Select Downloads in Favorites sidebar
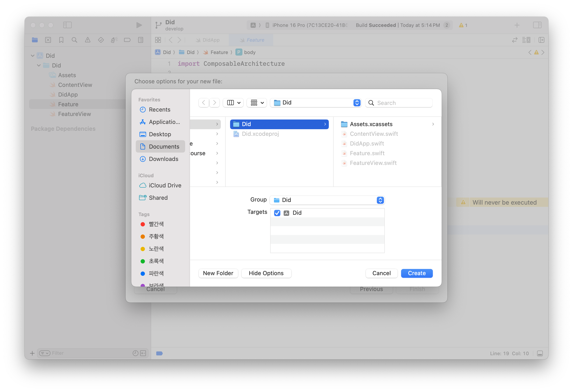The width and height of the screenshot is (573, 392). pyautogui.click(x=160, y=159)
